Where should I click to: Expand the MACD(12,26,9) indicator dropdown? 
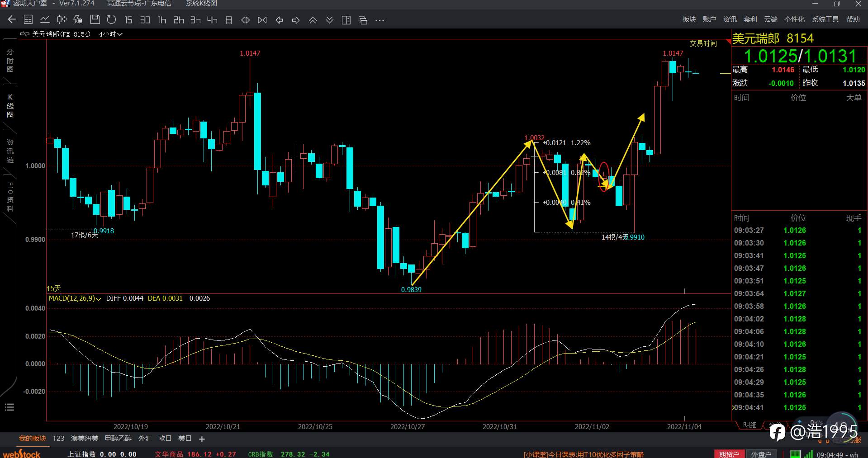[x=75, y=298]
